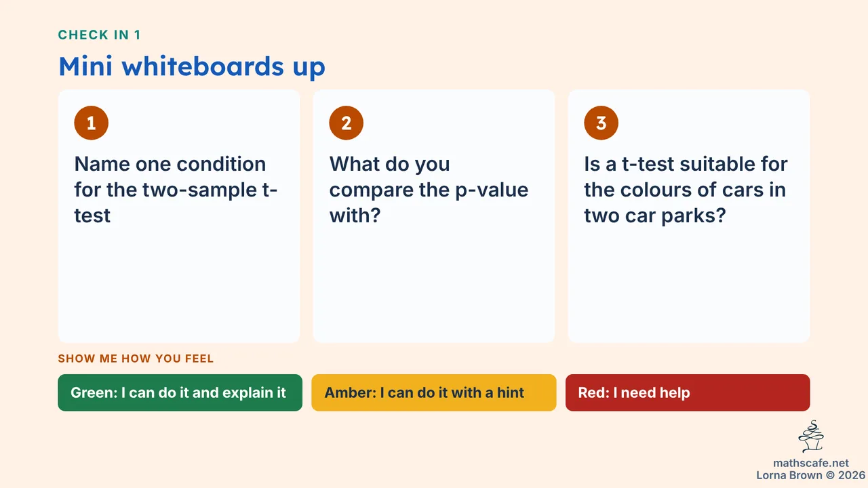The height and width of the screenshot is (488, 868).
Task: Click the 'SHOW ME HOW YOU FEEL' label
Action: (136, 359)
